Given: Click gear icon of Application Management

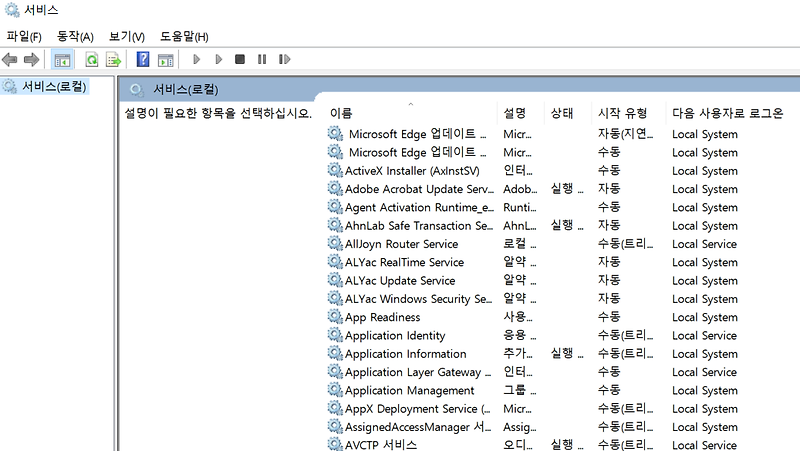Looking at the screenshot, I should coord(335,390).
